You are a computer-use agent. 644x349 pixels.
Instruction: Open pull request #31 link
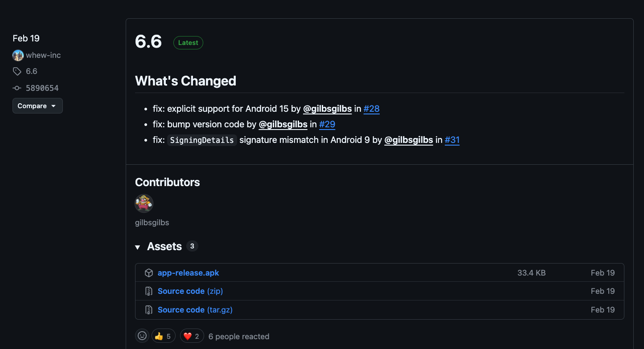pos(452,140)
